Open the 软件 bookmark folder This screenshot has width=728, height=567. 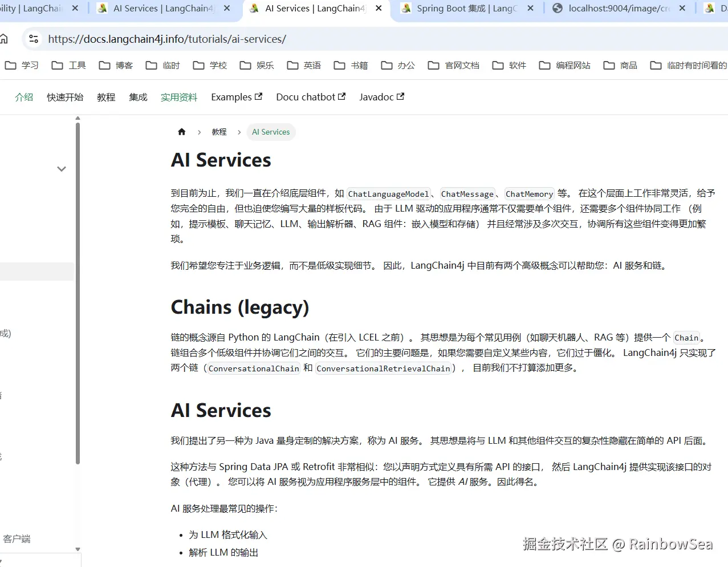(x=509, y=66)
